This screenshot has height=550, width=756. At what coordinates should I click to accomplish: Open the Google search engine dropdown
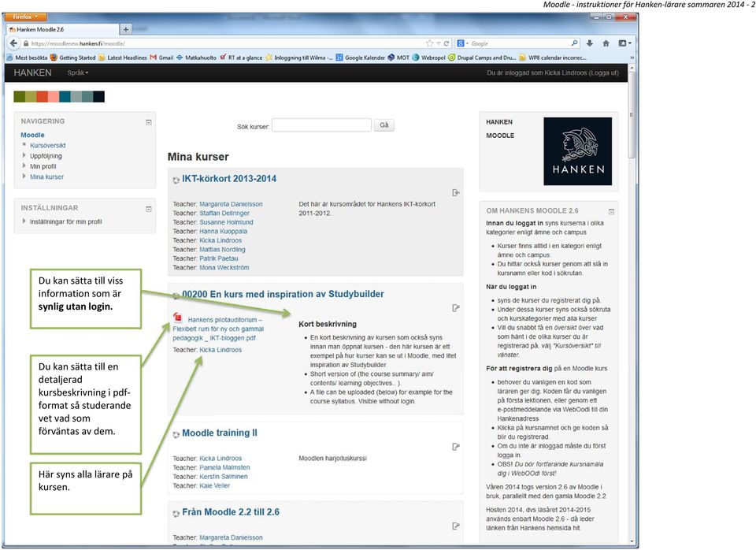(x=462, y=43)
